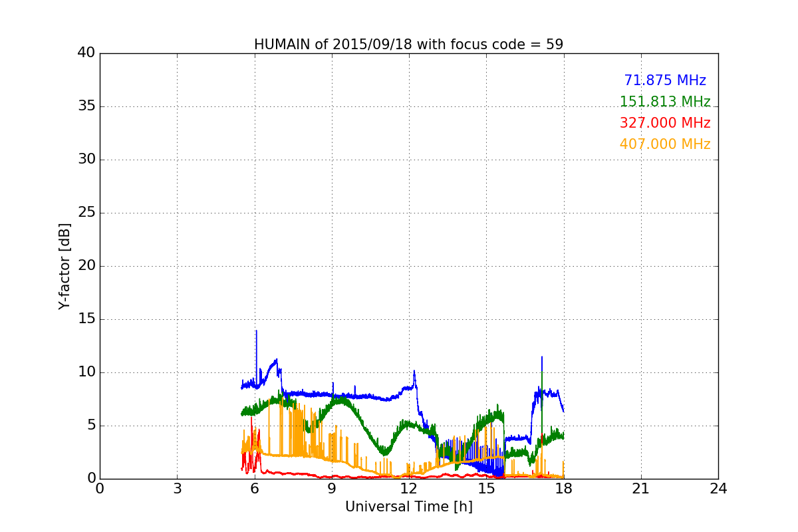Click the y-axis tick value 30

(x=86, y=160)
